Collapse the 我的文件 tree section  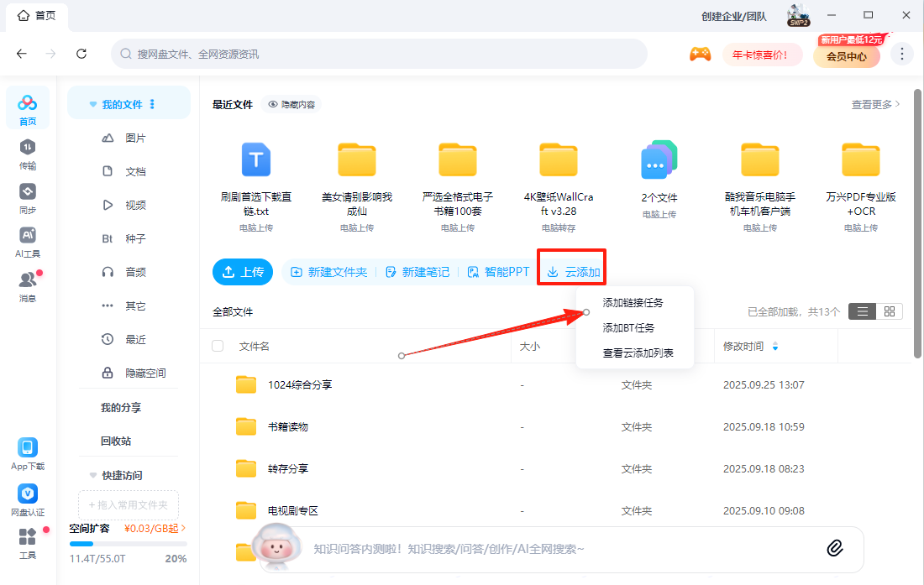pos(93,105)
